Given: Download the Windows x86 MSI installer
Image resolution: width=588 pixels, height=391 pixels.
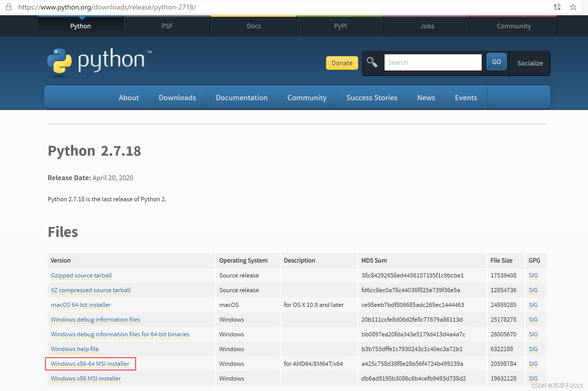Looking at the screenshot, I should click(86, 379).
